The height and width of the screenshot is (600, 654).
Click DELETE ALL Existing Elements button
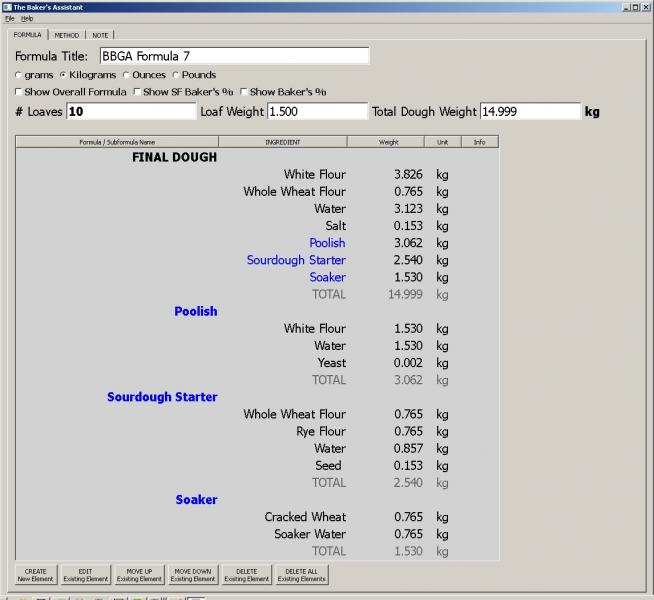pyautogui.click(x=302, y=575)
